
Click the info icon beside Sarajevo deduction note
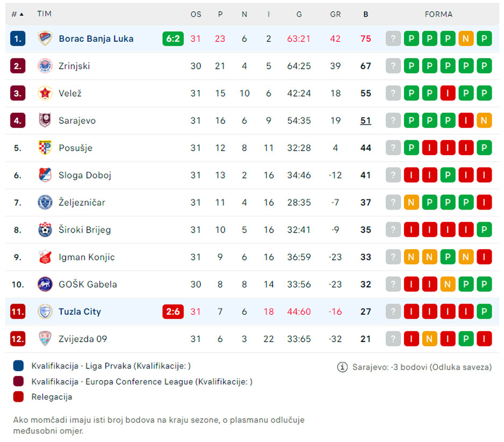click(x=342, y=367)
